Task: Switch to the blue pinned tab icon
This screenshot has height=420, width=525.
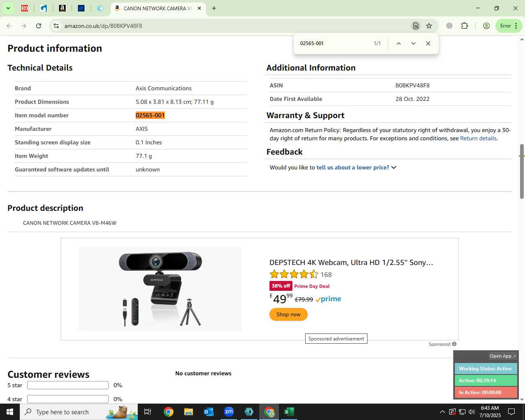Action: point(43,8)
